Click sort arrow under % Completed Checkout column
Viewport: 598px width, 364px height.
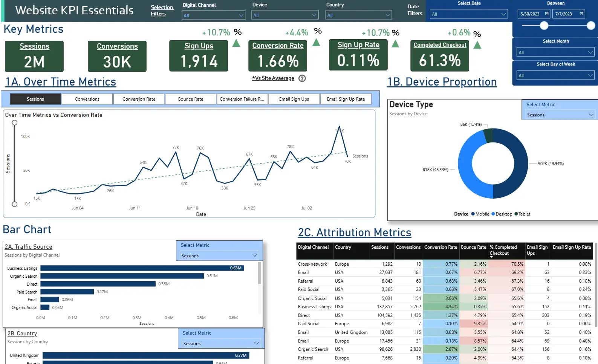[x=491, y=257]
